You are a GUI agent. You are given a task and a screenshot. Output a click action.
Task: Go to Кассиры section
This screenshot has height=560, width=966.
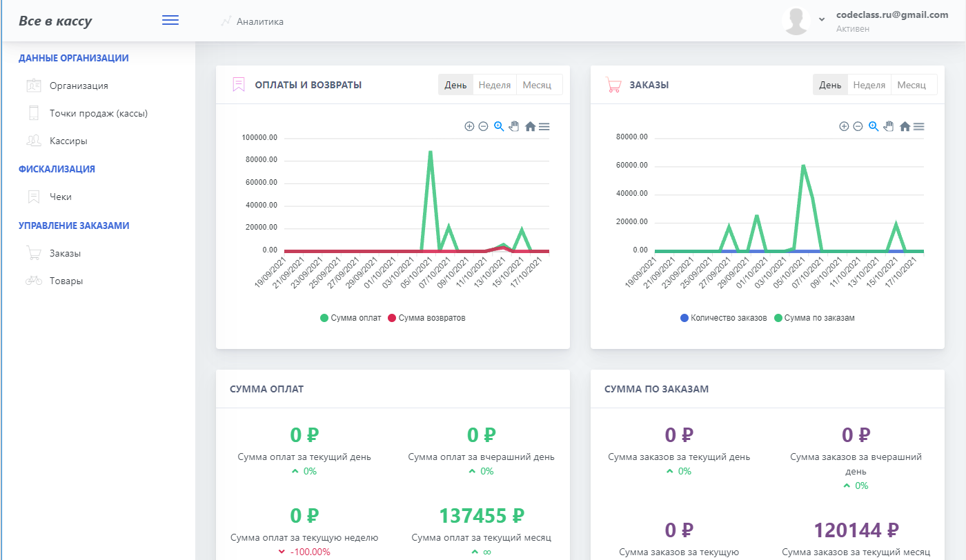(68, 141)
